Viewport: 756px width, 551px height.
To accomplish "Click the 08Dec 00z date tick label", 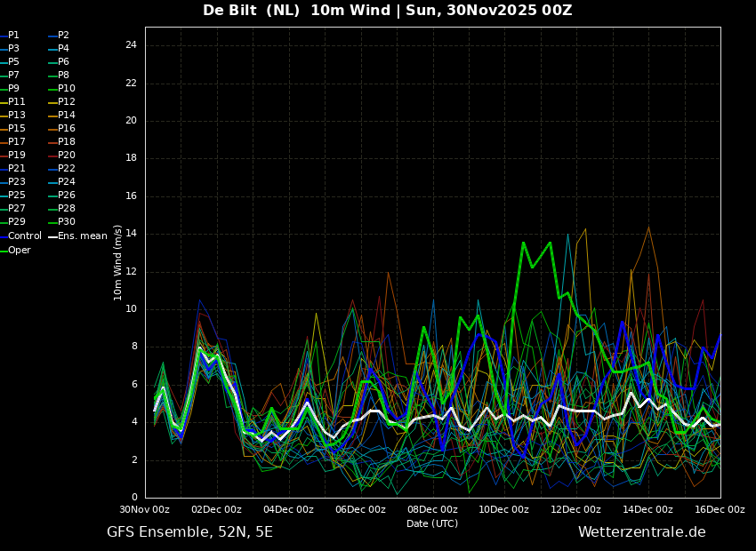I will click(x=432, y=510).
